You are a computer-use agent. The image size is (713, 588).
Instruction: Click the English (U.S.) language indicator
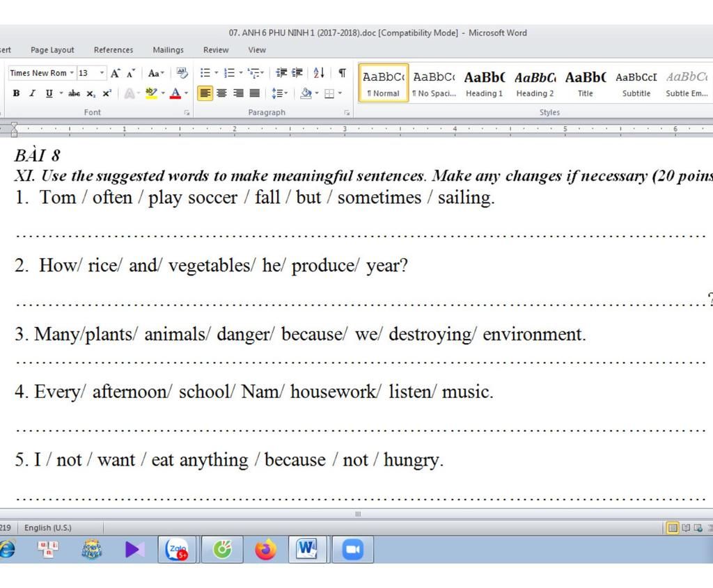pos(48,527)
